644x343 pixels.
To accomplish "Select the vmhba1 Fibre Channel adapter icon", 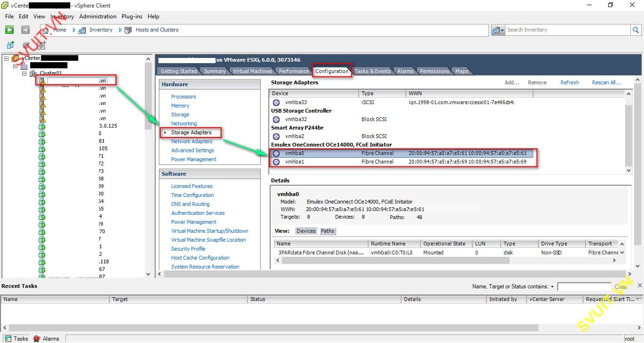I will [x=276, y=162].
